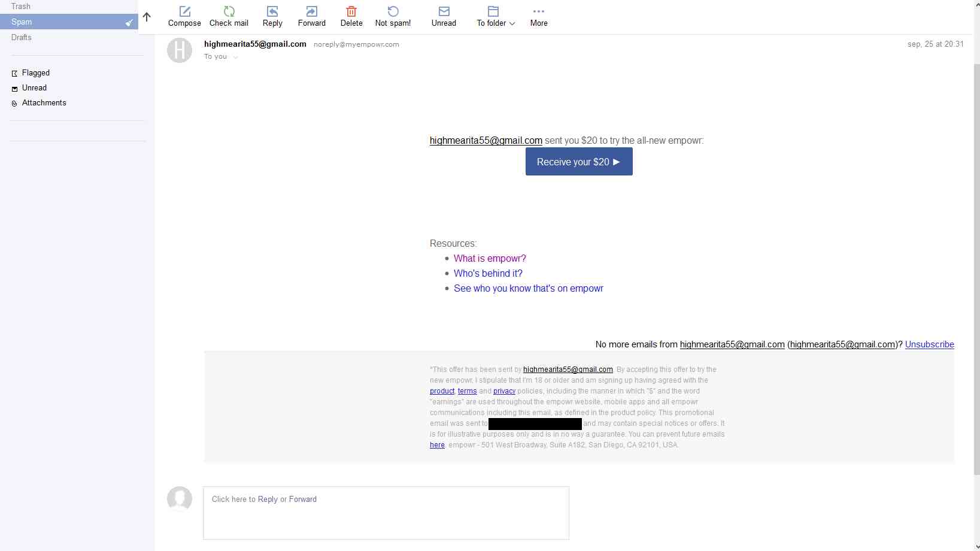Click the Unread envelope icon in sidebar

pyautogui.click(x=15, y=89)
